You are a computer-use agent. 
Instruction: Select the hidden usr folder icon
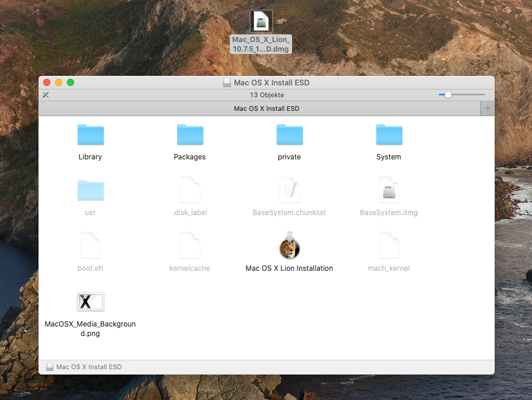point(90,190)
